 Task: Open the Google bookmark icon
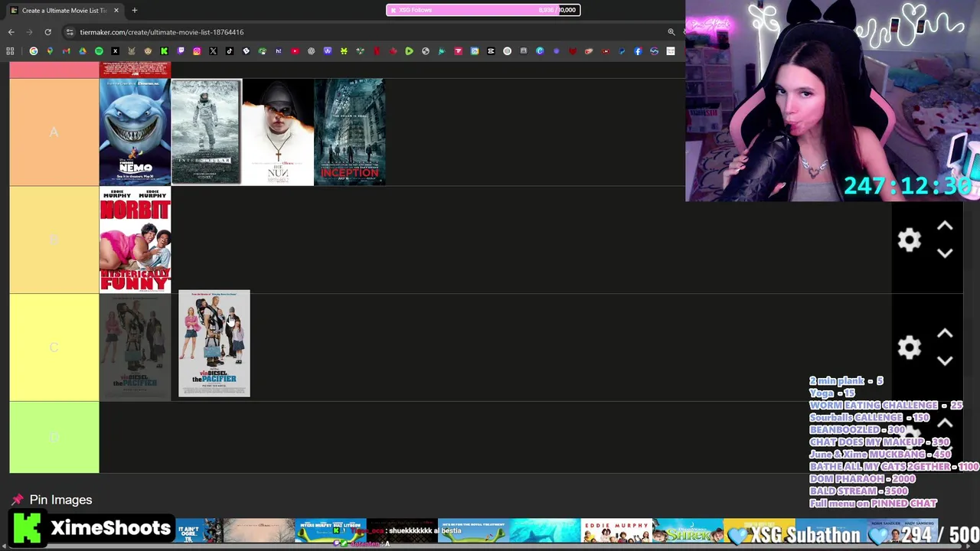[x=34, y=51]
